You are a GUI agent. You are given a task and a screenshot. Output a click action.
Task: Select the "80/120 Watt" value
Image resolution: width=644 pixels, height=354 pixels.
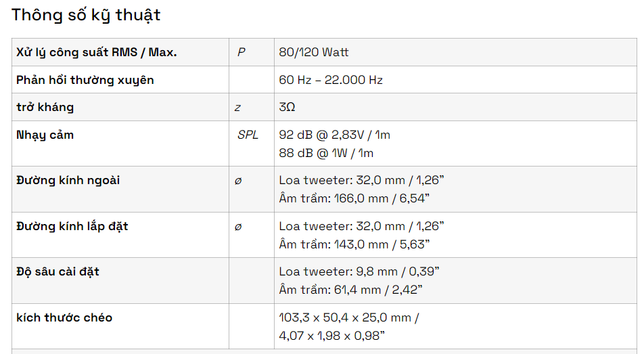coord(314,52)
